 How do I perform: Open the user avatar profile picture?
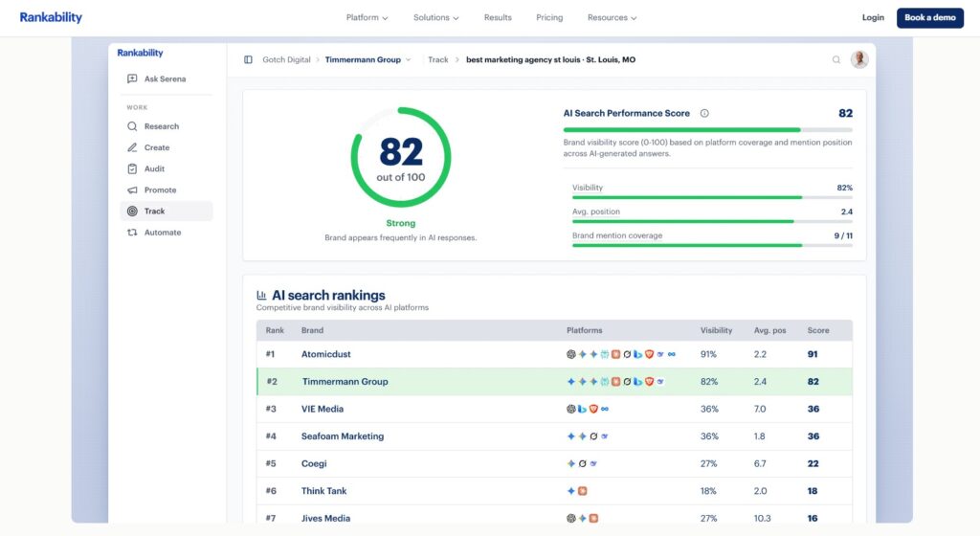click(859, 59)
